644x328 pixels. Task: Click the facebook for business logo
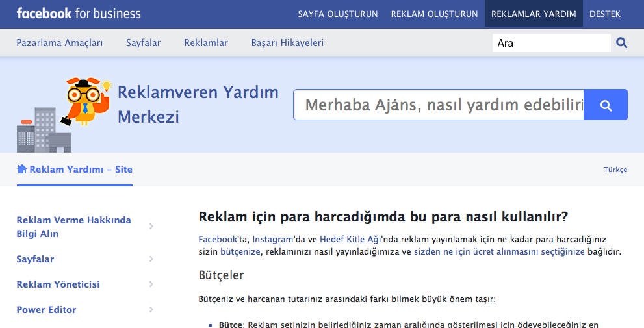[79, 14]
